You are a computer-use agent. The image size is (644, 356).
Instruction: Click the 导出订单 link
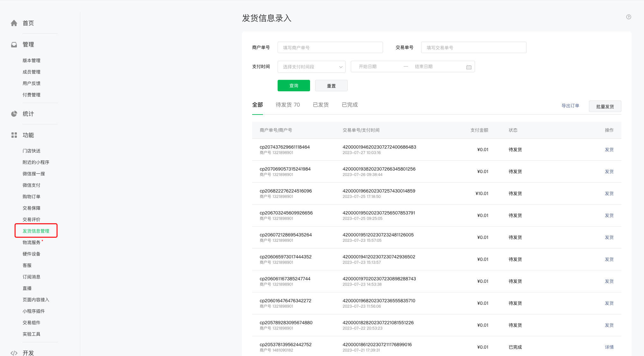click(570, 106)
